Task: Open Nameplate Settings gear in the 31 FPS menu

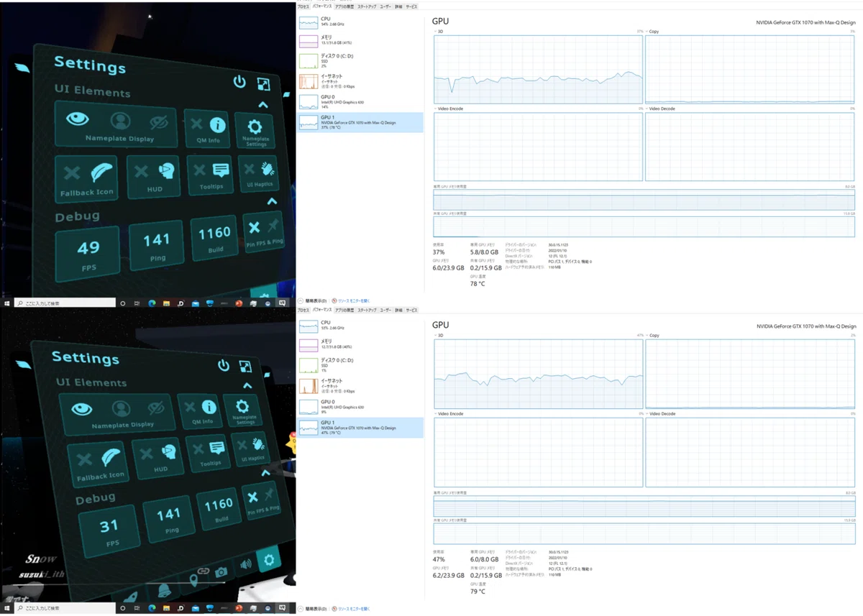Action: tap(243, 411)
